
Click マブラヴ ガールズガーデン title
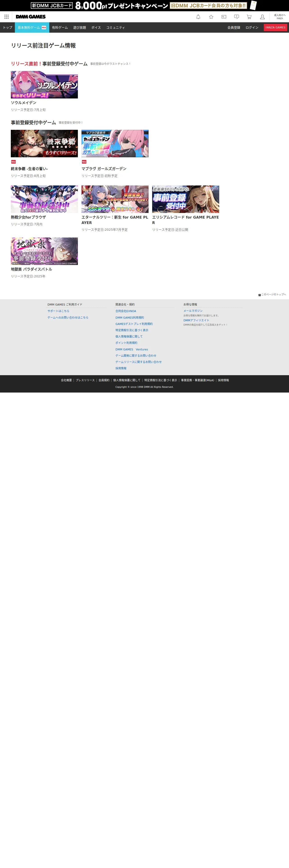pos(104,169)
